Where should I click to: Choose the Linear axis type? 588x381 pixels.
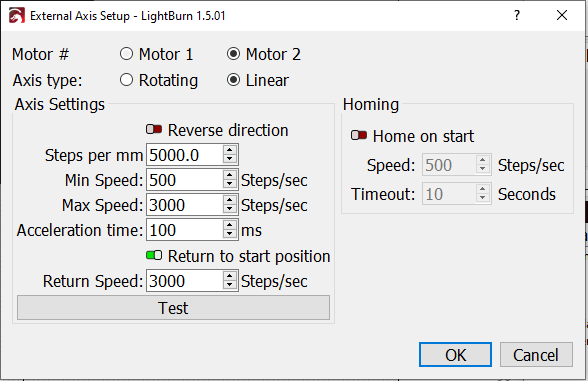tap(233, 80)
